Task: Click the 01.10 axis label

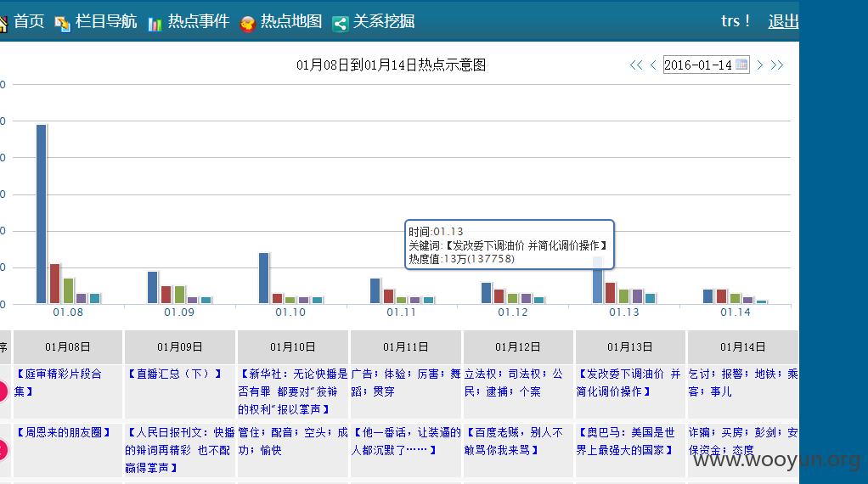Action: coord(290,312)
